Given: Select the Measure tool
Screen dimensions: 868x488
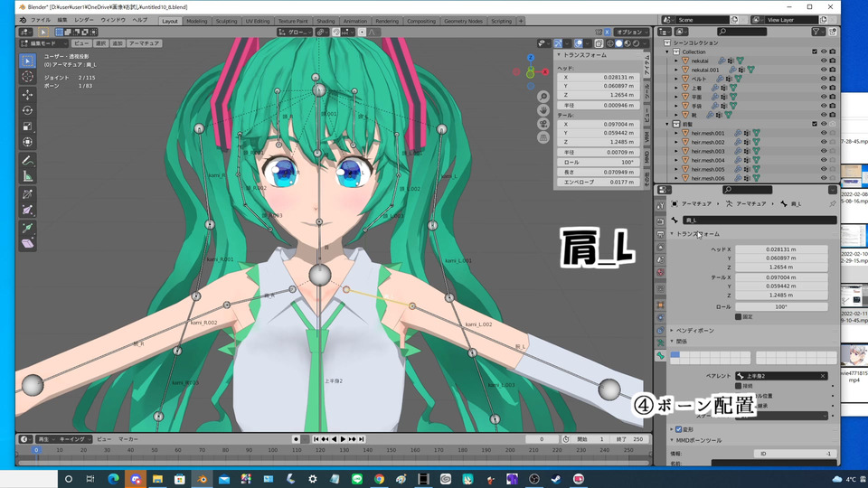Looking at the screenshot, I should 27,176.
